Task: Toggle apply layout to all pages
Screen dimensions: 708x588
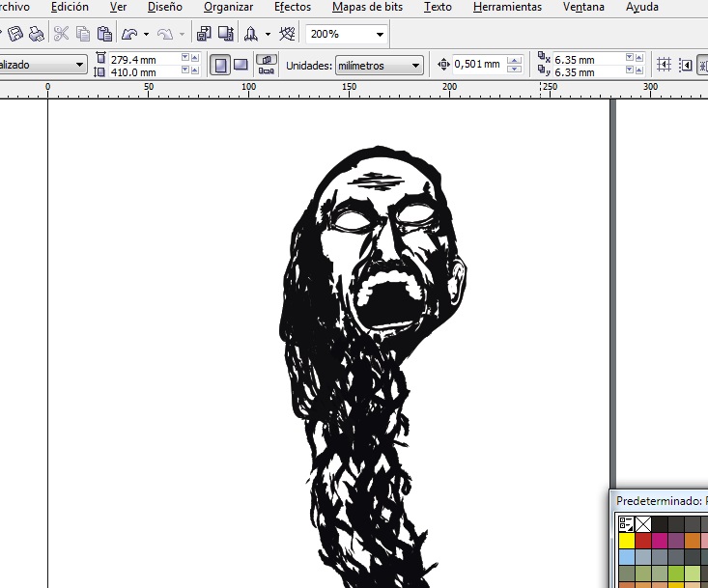Action: point(267,60)
